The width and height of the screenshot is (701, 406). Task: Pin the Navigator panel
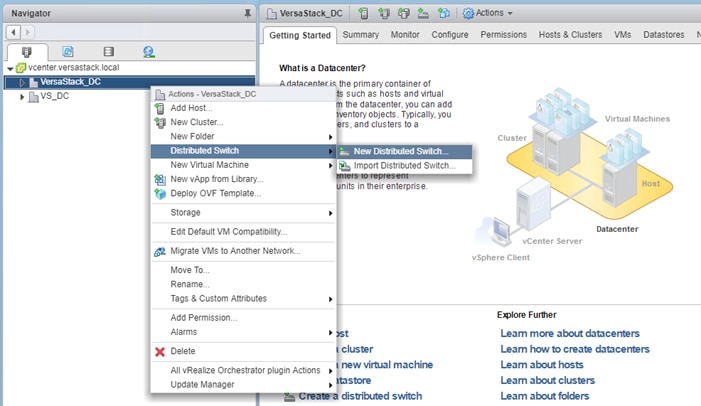(247, 13)
